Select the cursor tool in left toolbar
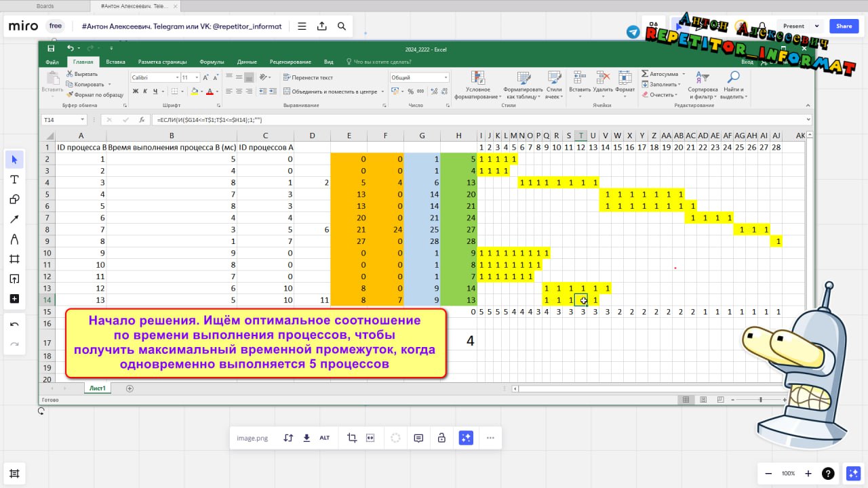This screenshot has width=868, height=488. point(14,160)
